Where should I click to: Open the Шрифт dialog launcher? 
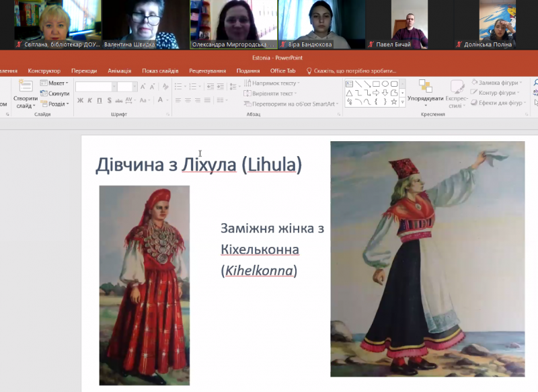[x=167, y=114]
